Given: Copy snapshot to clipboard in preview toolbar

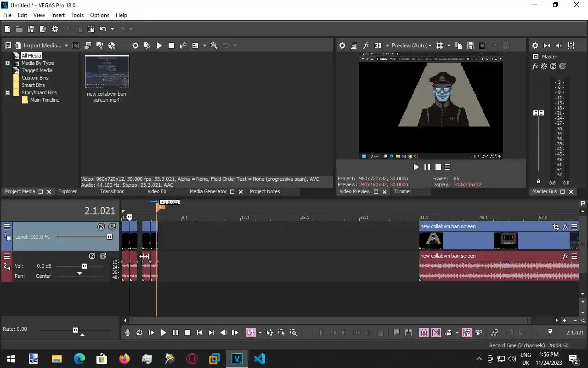Looking at the screenshot, I should 458,46.
